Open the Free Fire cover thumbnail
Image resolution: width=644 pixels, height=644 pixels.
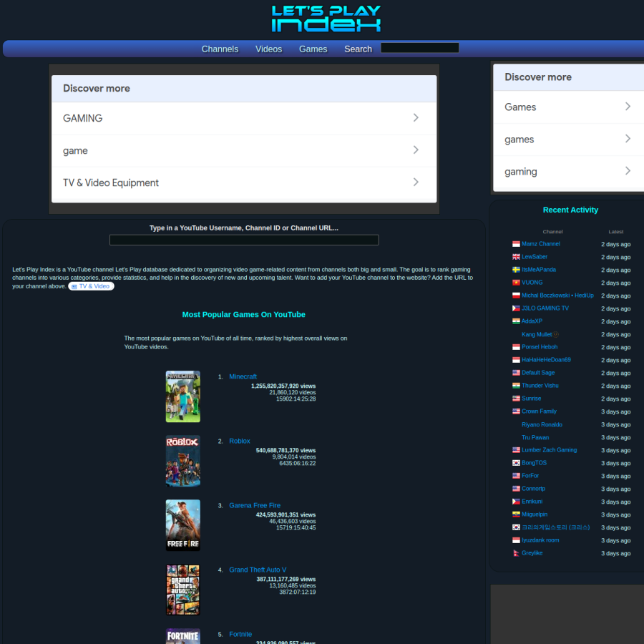coord(182,525)
